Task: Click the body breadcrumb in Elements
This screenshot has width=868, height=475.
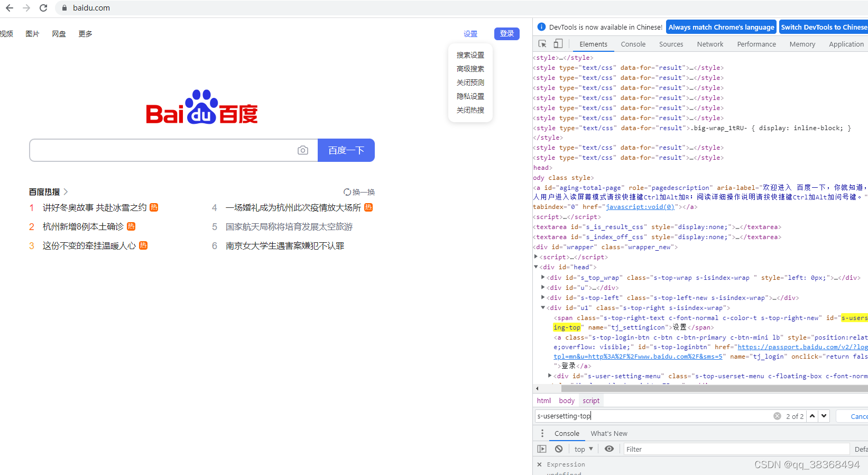Action: 567,400
